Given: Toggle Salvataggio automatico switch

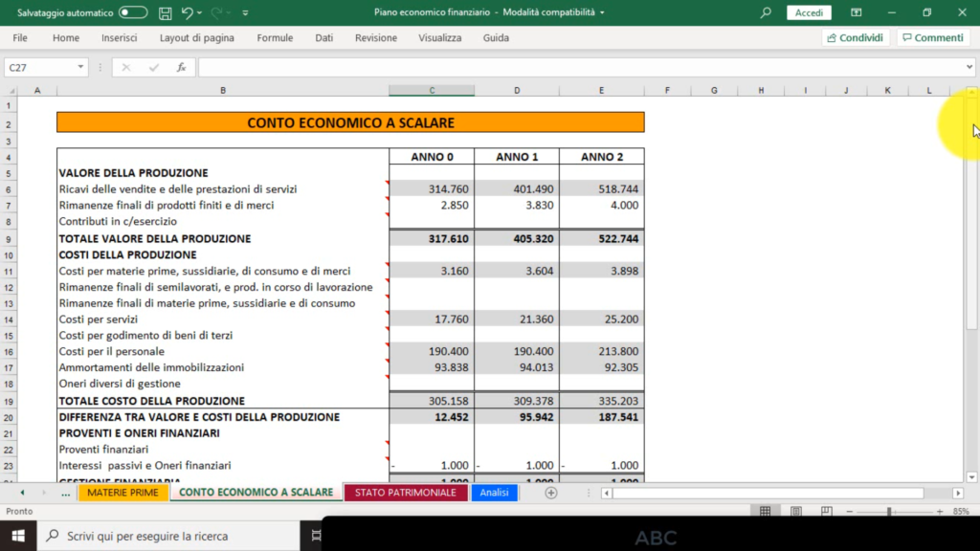Looking at the screenshot, I should [133, 12].
